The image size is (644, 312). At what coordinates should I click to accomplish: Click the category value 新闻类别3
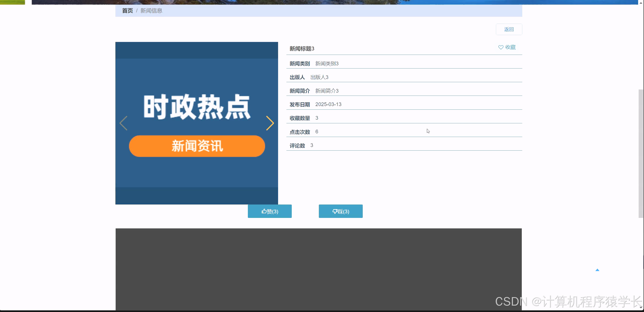(326, 63)
